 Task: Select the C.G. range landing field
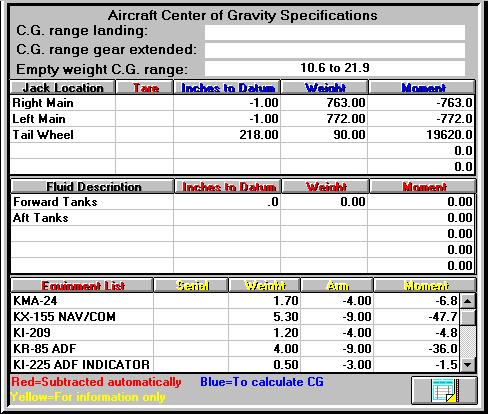click(335, 32)
